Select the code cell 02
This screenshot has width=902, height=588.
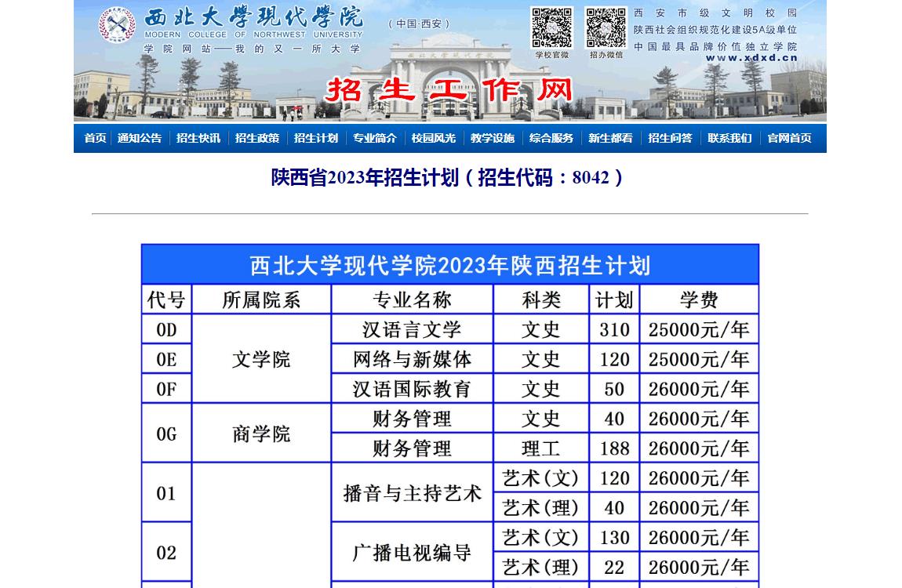[166, 553]
